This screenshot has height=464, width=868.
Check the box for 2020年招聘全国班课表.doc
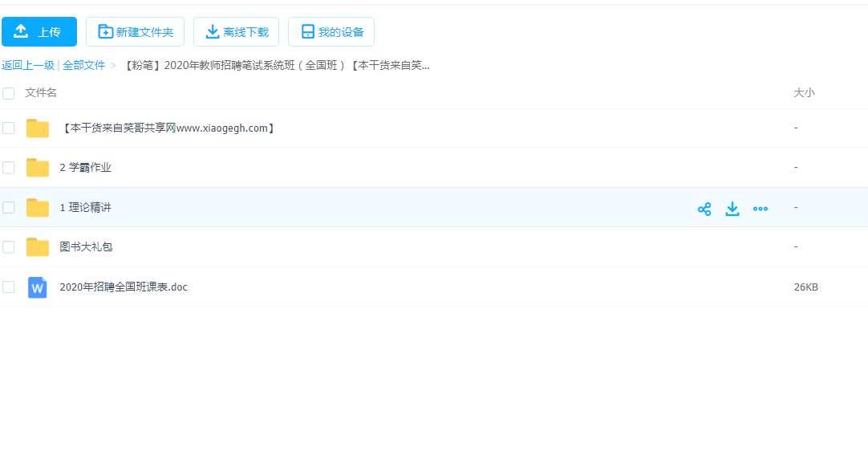(8, 287)
